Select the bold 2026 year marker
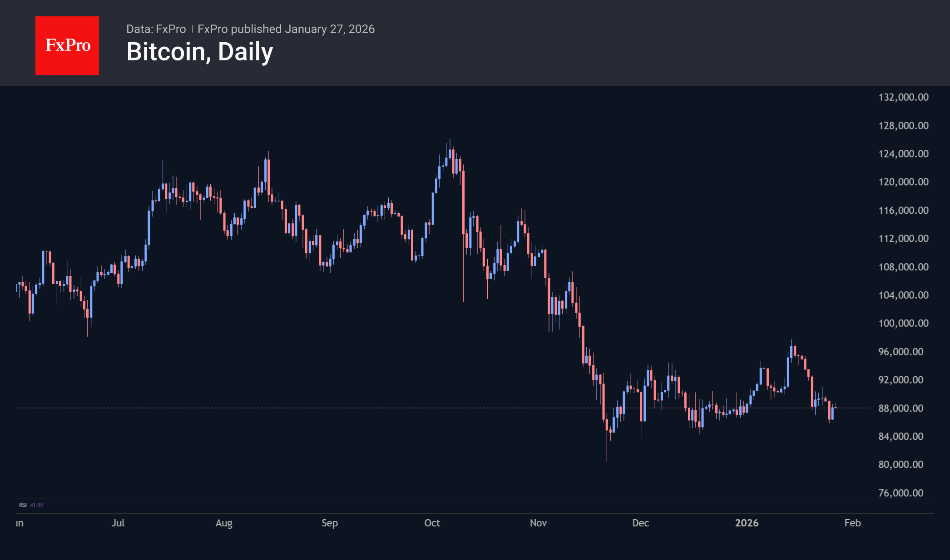The width and height of the screenshot is (950, 560). [x=747, y=523]
